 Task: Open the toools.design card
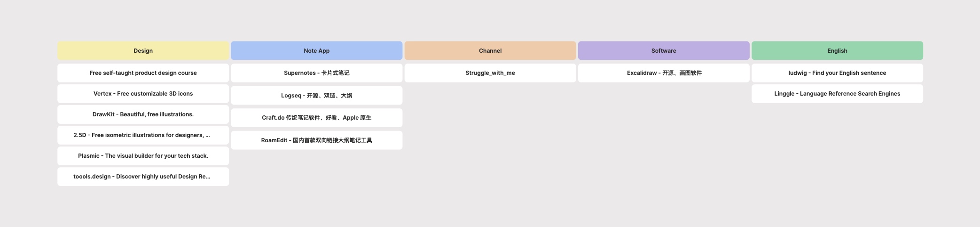point(143,177)
